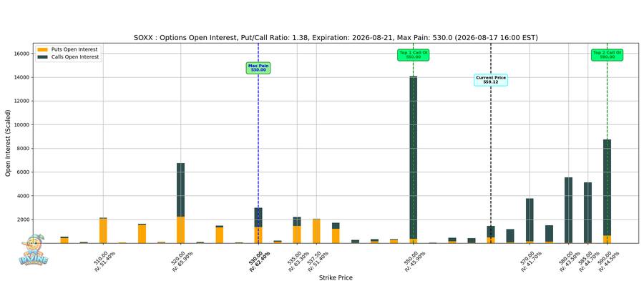This screenshot has height=286, width=644.
Task: Click the 4000 y-axis tick label
Action: point(22,196)
